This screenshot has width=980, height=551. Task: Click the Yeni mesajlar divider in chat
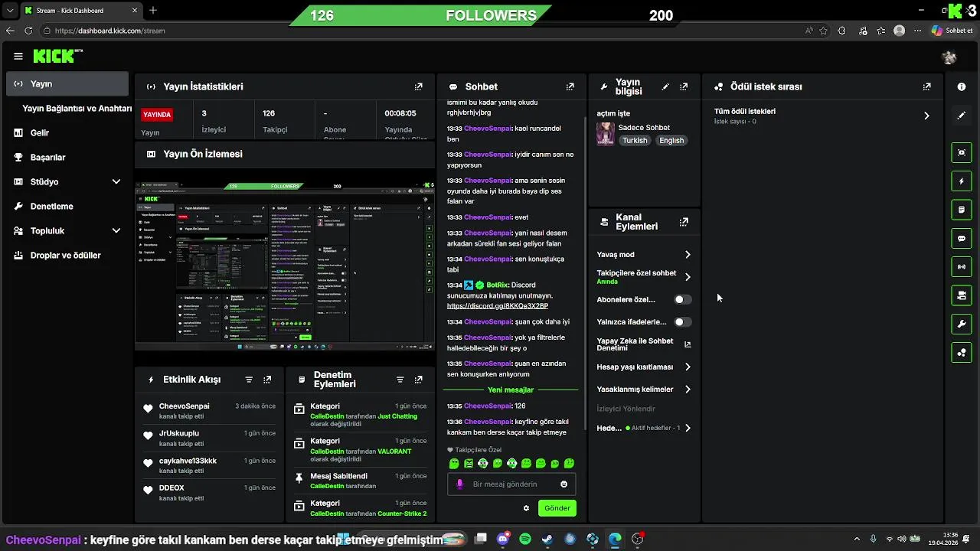click(511, 390)
